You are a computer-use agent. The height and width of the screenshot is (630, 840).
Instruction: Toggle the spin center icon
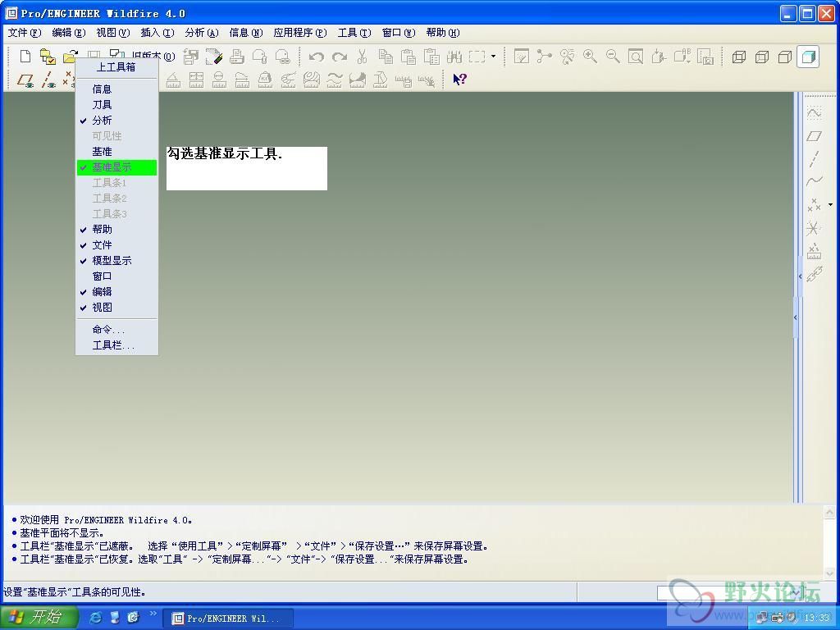pyautogui.click(x=545, y=57)
